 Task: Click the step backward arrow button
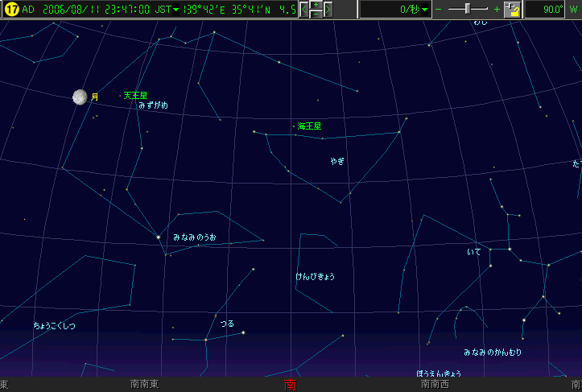coord(304,10)
